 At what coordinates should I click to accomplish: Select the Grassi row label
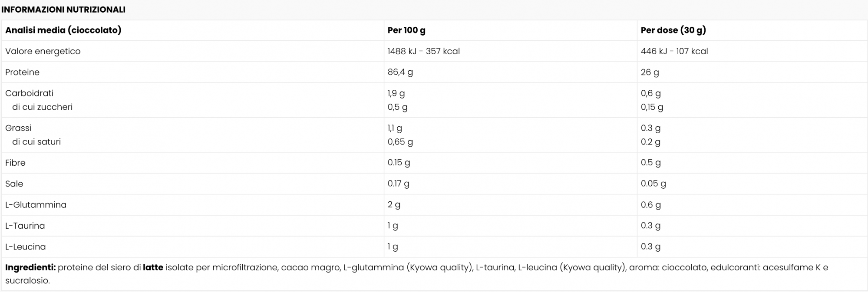(18, 128)
